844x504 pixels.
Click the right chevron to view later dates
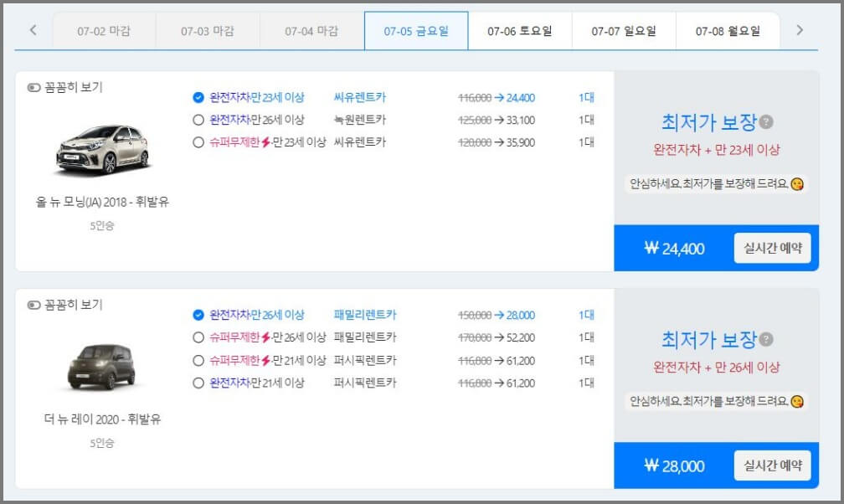801,28
